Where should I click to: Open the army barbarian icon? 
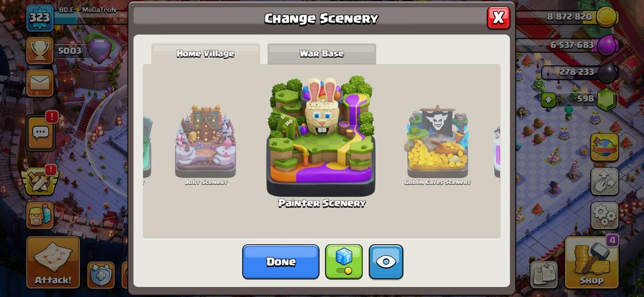pos(40,216)
